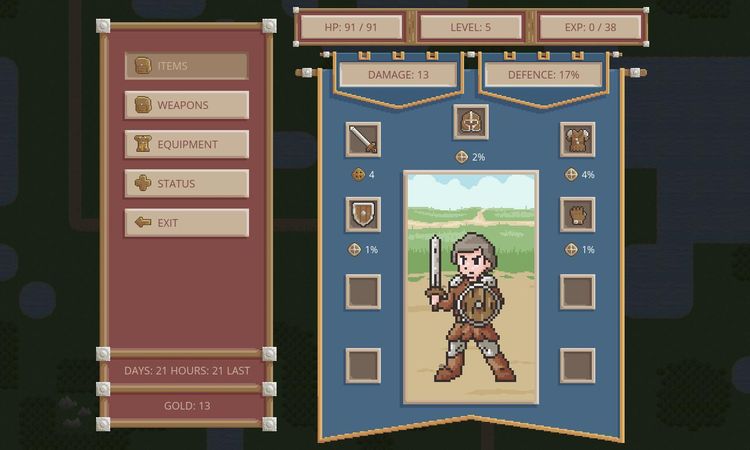Image resolution: width=750 pixels, height=450 pixels.
Task: Click the HP 91 / 91 display
Action: [353, 27]
